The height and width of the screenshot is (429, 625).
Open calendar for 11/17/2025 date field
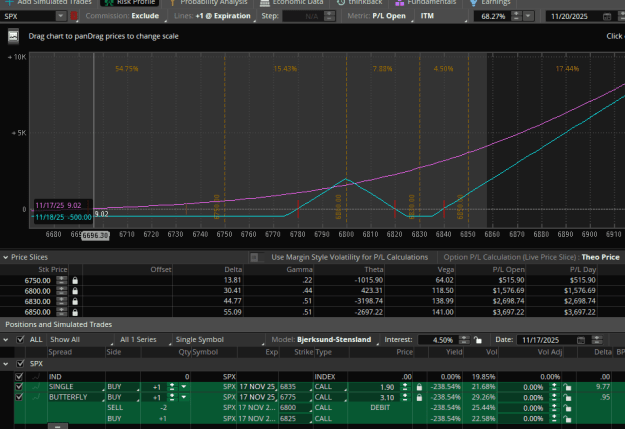click(581, 340)
